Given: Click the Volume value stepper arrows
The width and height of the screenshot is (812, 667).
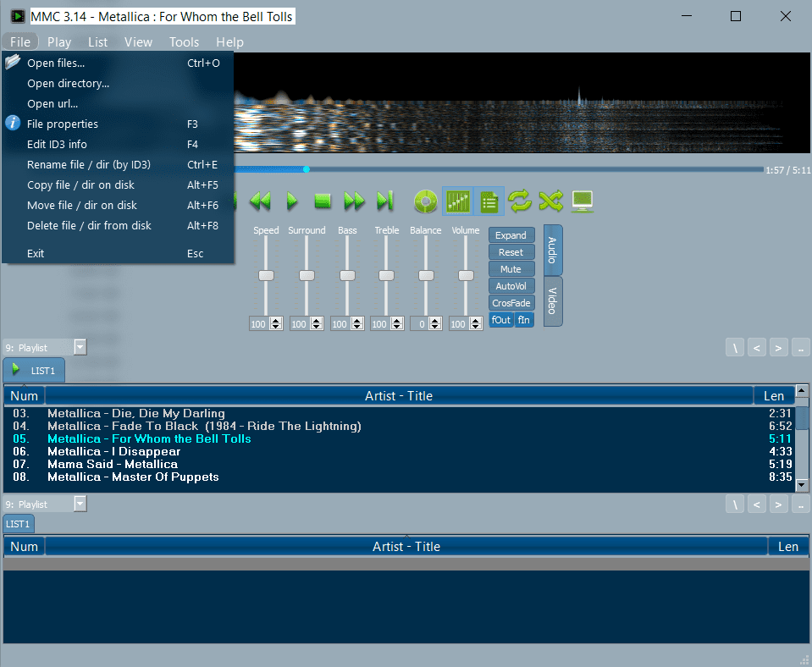Looking at the screenshot, I should click(x=476, y=323).
